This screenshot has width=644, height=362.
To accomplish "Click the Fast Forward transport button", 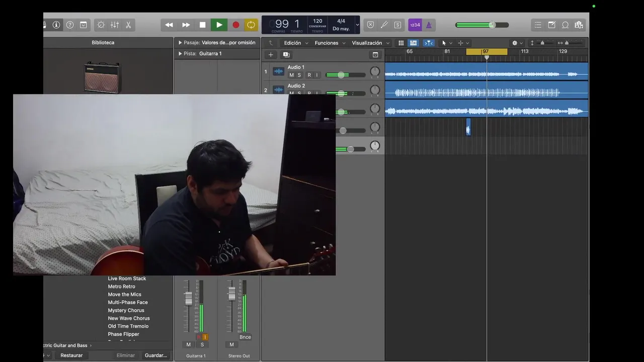I will coord(186,25).
